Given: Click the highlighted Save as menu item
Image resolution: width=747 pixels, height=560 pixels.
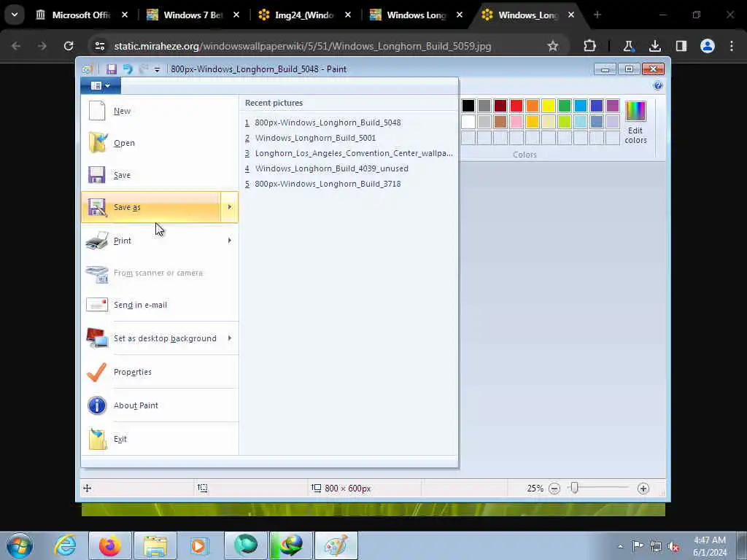Looking at the screenshot, I should coord(151,207).
